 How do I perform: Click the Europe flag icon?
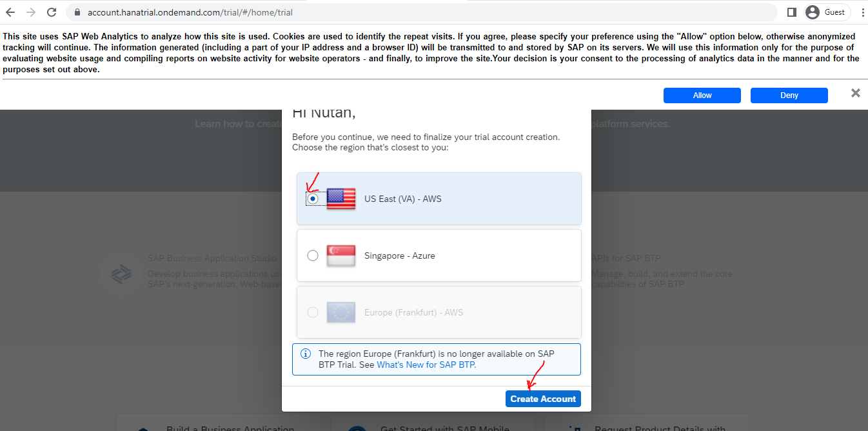tap(341, 312)
